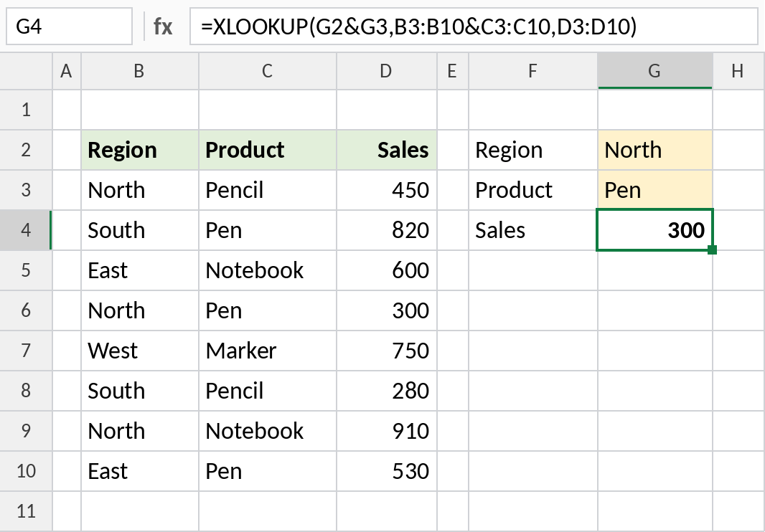Select cell C6 containing Pen
This screenshot has width=765, height=532.
tap(268, 310)
